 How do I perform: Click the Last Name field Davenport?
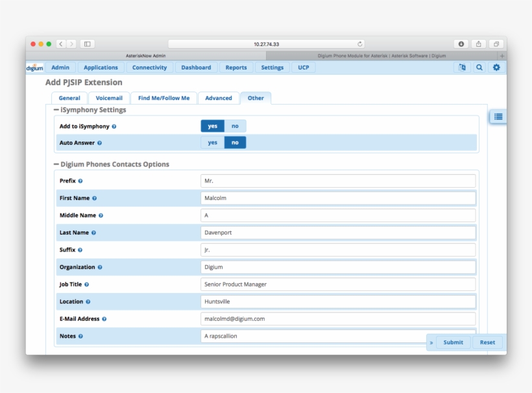[x=338, y=233]
